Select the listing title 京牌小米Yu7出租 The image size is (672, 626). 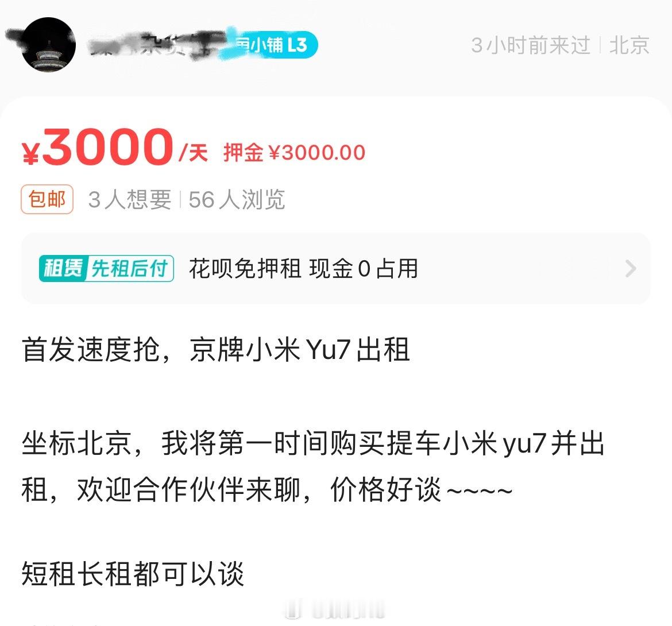[x=299, y=350]
